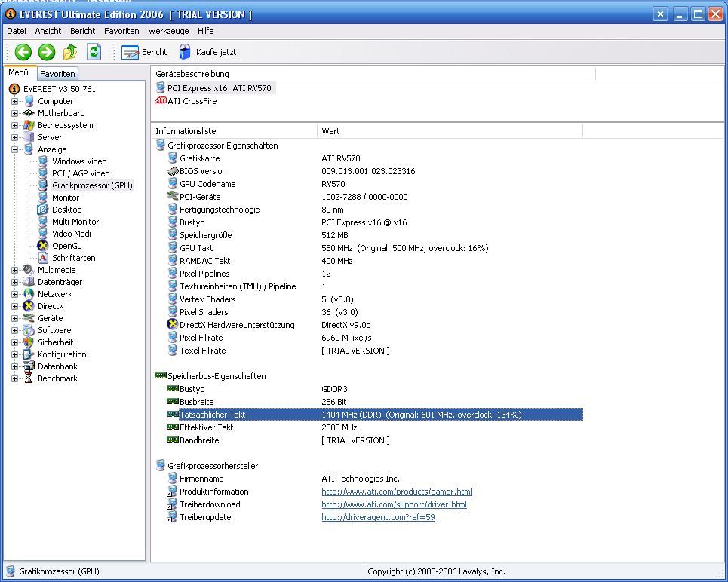
Task: Click the Schriftarten fonts icon
Action: click(x=43, y=258)
